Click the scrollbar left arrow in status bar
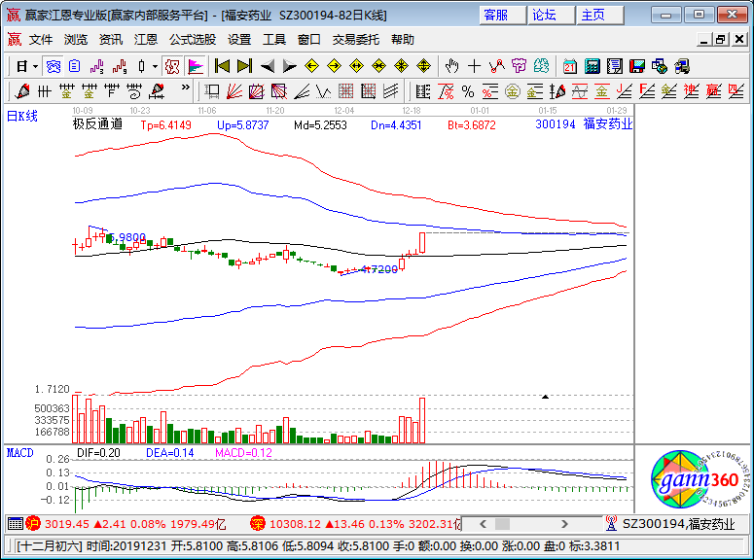 point(483,524)
